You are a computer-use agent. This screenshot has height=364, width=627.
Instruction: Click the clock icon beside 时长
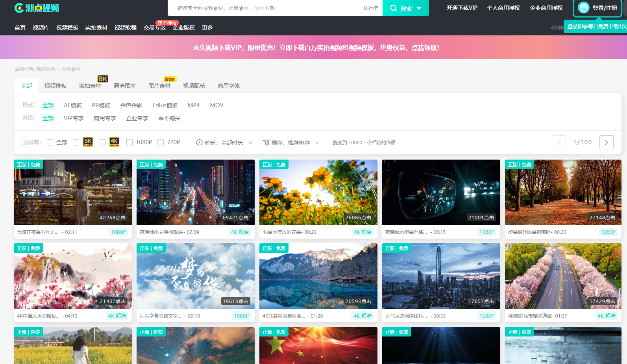pos(199,142)
